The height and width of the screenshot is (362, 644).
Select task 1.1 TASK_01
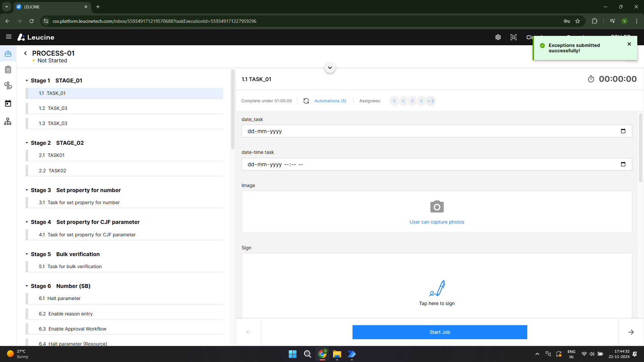[124, 93]
